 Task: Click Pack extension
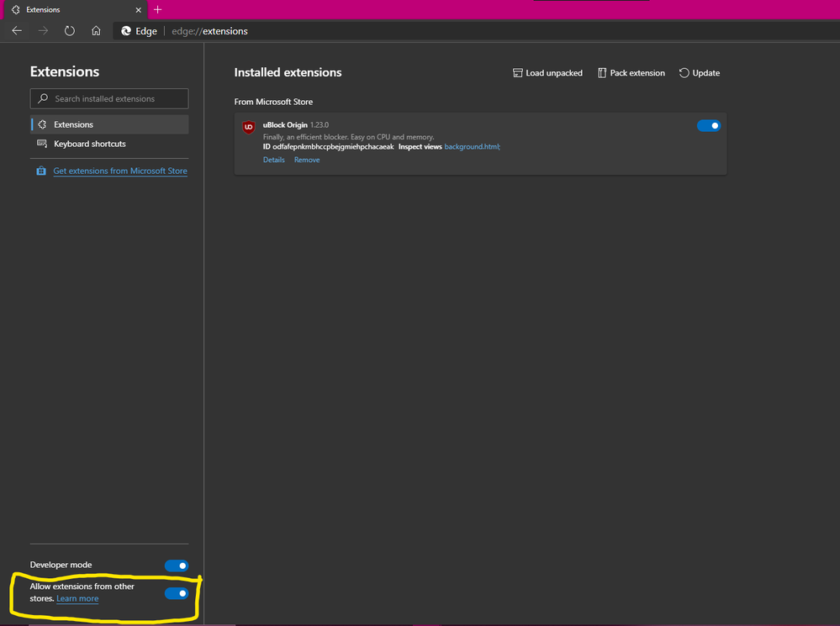pos(631,73)
